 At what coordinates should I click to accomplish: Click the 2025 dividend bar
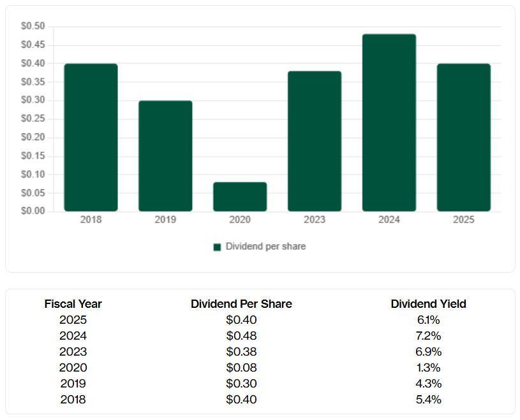point(464,137)
